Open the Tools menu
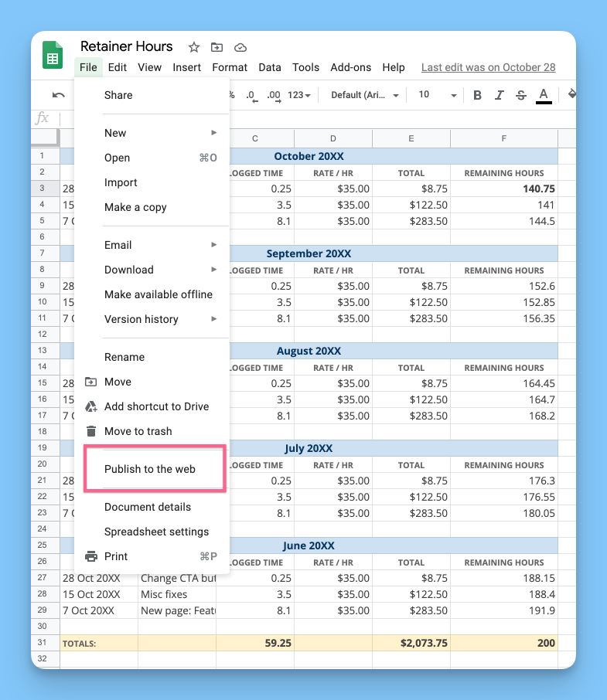The width and height of the screenshot is (607, 700). pyautogui.click(x=306, y=67)
